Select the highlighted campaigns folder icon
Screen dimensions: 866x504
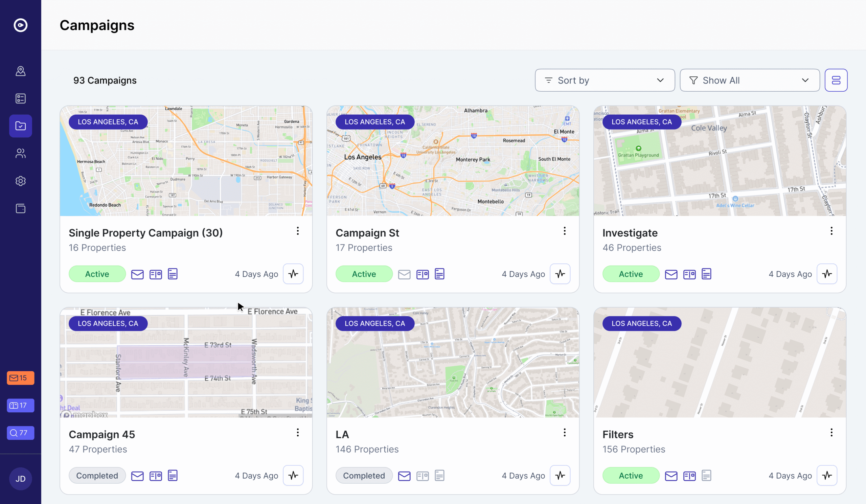(x=20, y=126)
